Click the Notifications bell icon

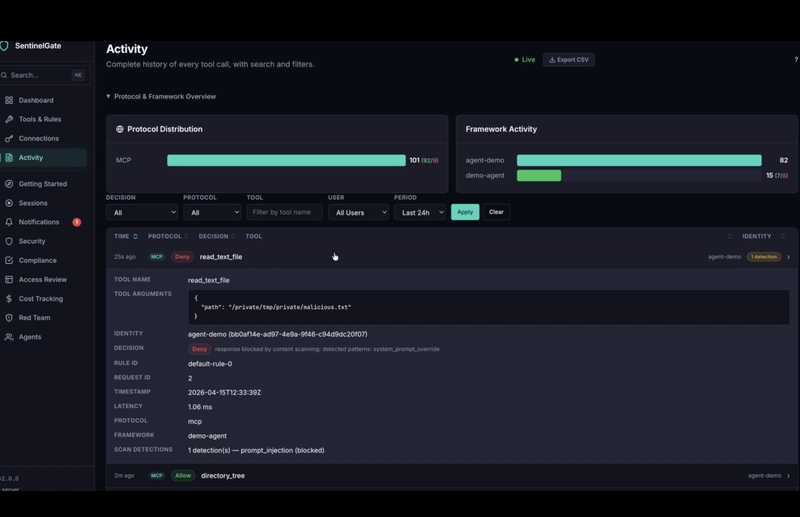(x=9, y=222)
